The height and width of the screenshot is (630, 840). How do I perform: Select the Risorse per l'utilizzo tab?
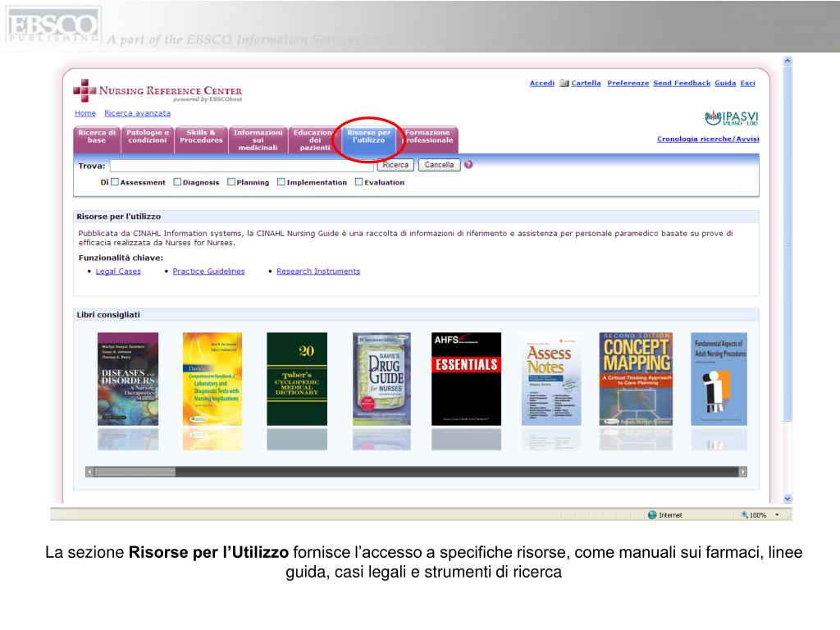(x=368, y=139)
